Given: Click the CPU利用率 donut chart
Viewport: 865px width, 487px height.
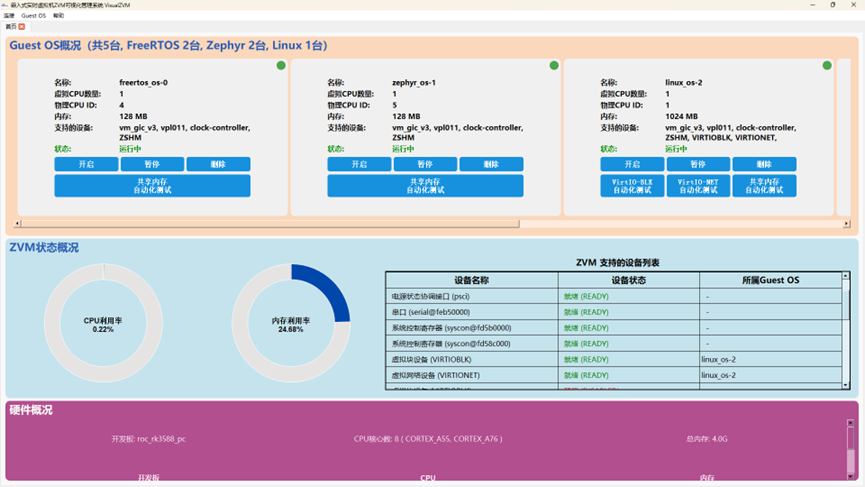Looking at the screenshot, I should tap(103, 322).
